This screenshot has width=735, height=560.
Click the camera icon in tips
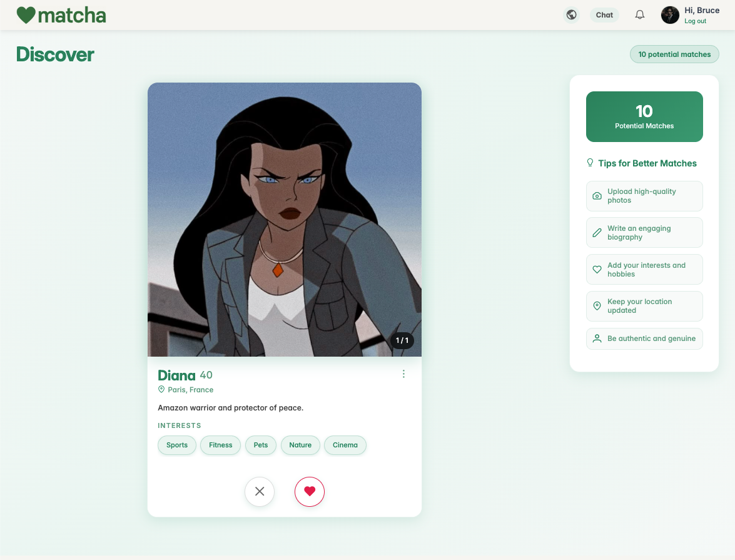(597, 196)
